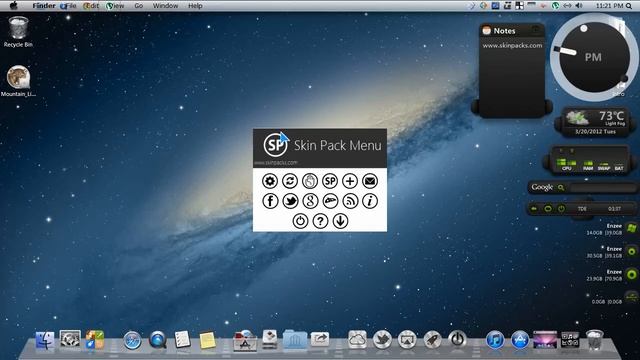
Task: Open Facebook icon in Skin Pack Menu
Action: pos(270,201)
